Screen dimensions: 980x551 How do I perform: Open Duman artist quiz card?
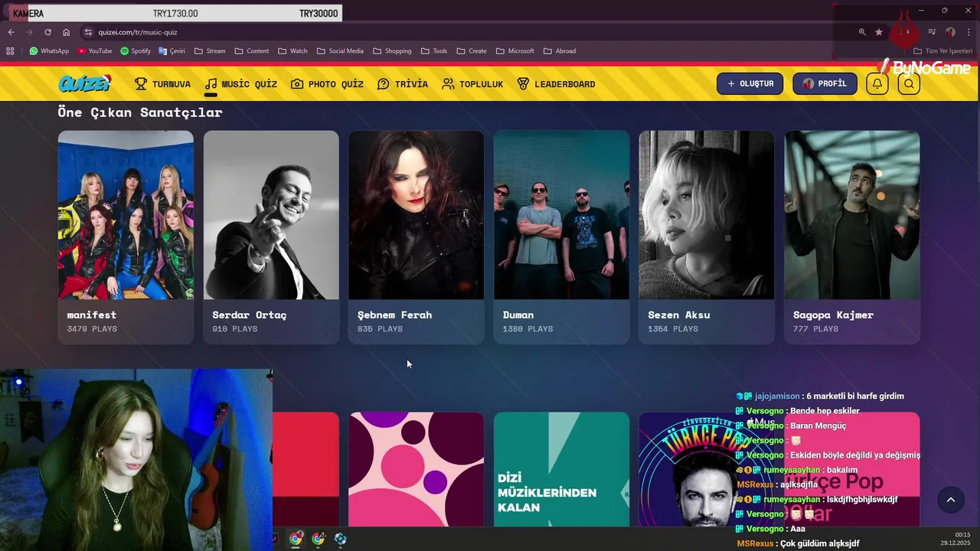[x=561, y=237]
